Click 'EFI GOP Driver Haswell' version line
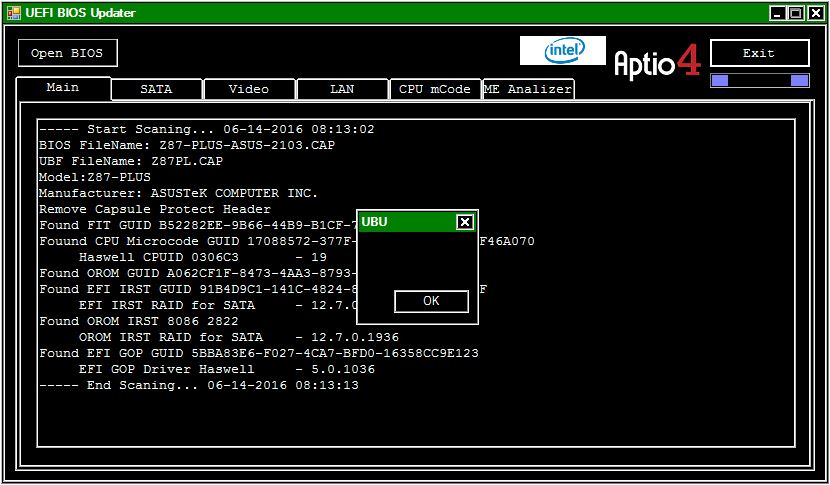830x485 pixels. pyautogui.click(x=227, y=369)
